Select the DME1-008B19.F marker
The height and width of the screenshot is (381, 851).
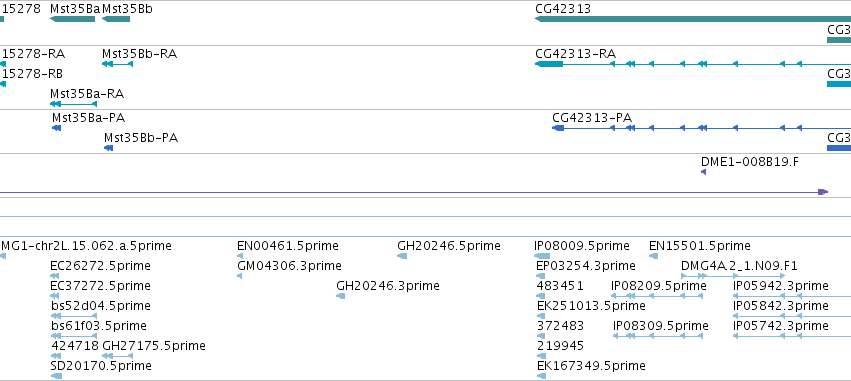(703, 172)
